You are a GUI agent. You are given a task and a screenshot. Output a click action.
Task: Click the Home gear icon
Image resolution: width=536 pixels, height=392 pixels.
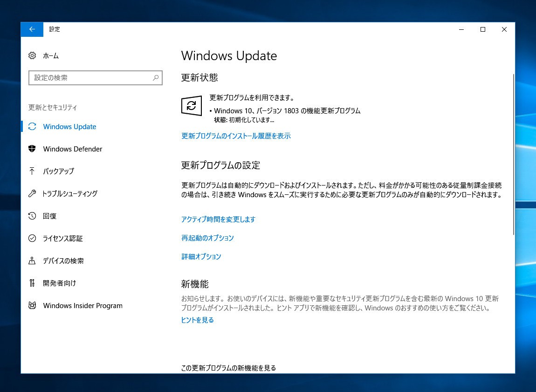(x=32, y=56)
